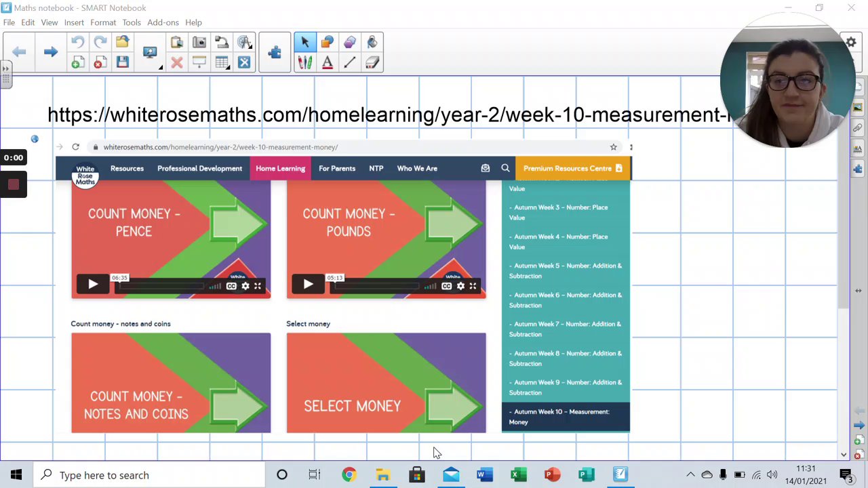This screenshot has width=868, height=488.
Task: Click the Undo icon in toolbar
Action: (77, 43)
